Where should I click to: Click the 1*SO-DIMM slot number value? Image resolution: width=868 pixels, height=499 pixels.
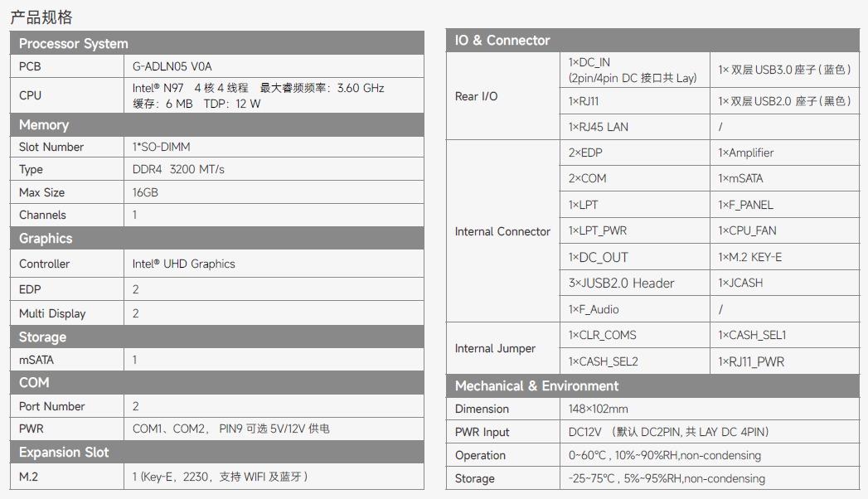tap(161, 147)
